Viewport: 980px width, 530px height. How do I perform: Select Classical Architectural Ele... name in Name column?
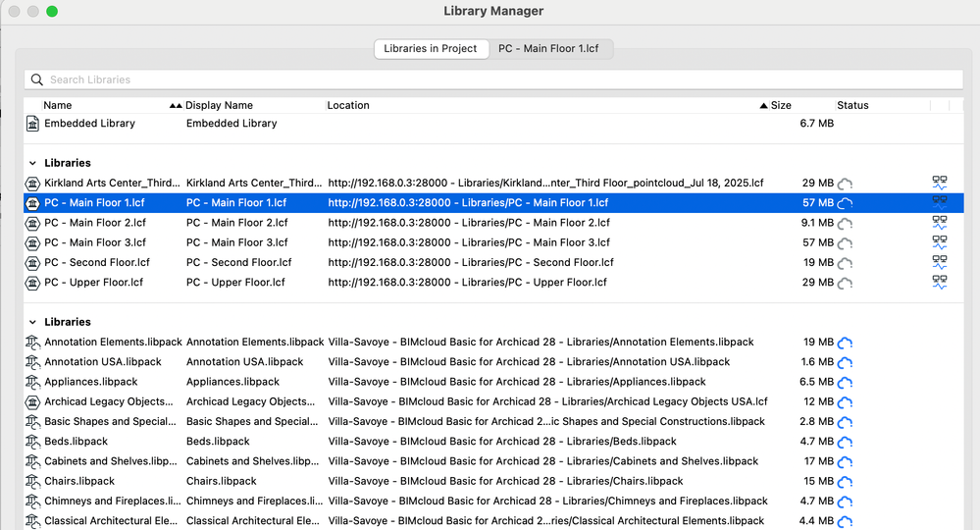tap(111, 520)
